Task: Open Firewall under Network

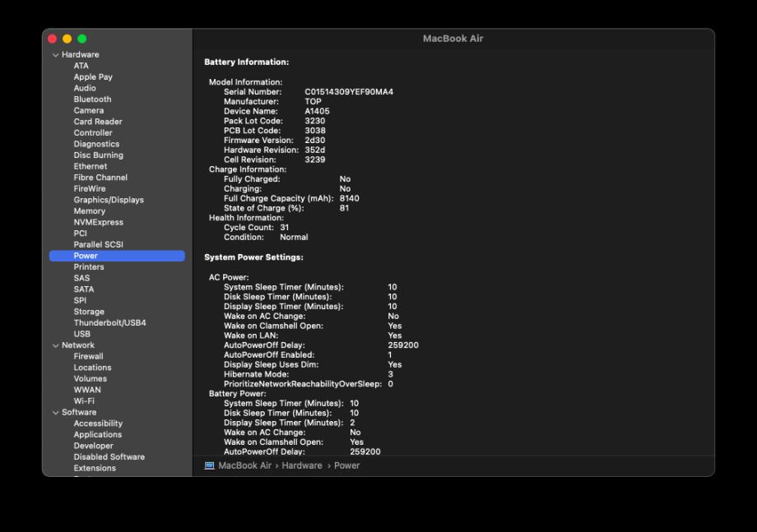Action: [88, 356]
